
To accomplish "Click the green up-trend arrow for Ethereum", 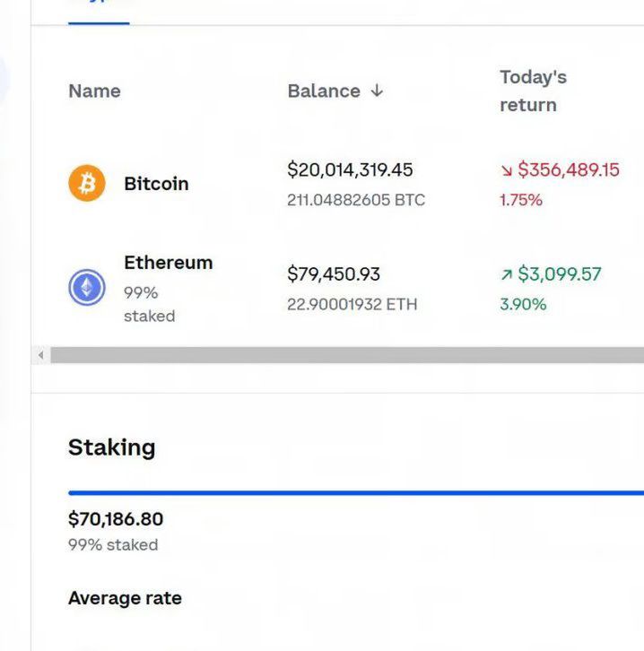I will (x=507, y=274).
